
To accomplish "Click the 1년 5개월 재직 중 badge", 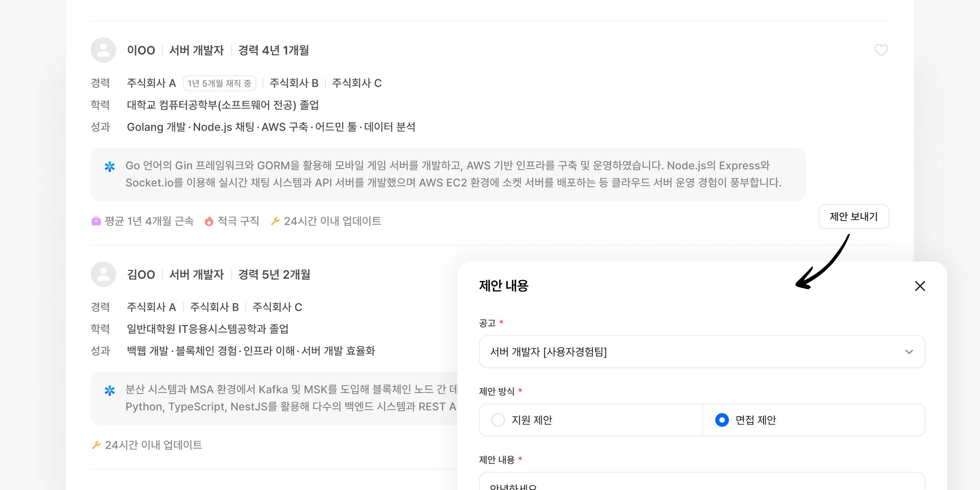I will click(x=219, y=83).
